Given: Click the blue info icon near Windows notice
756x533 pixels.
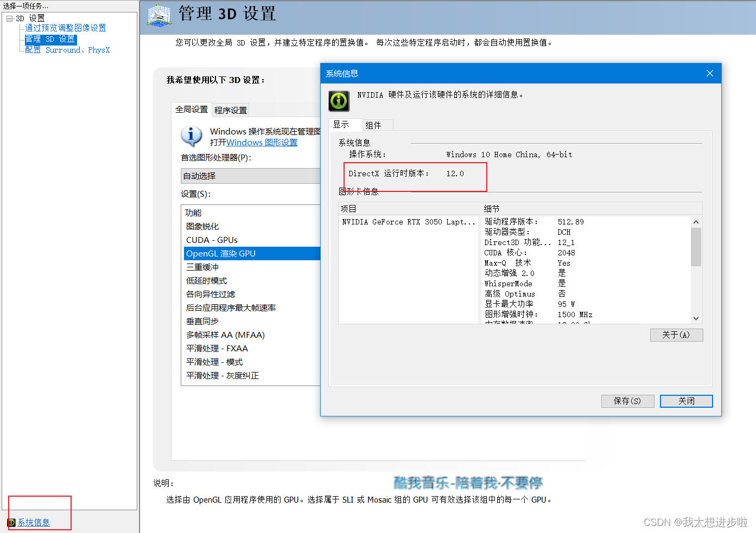Looking at the screenshot, I should [x=192, y=136].
